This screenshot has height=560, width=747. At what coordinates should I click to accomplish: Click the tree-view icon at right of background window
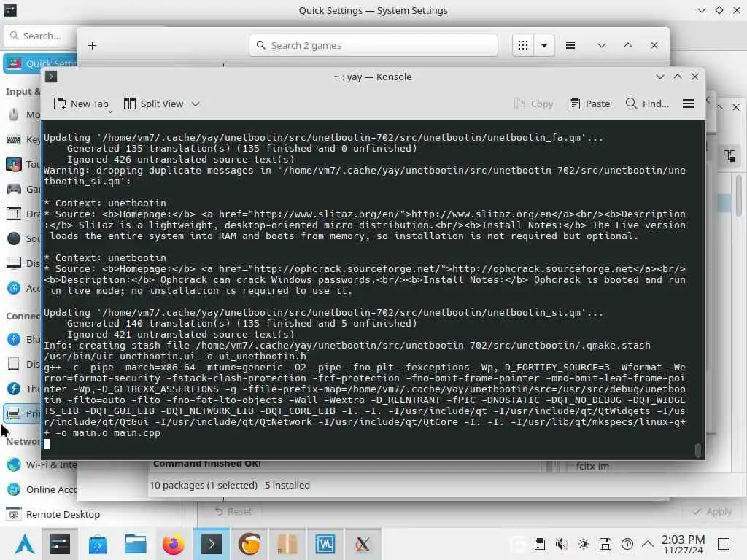[x=729, y=156]
